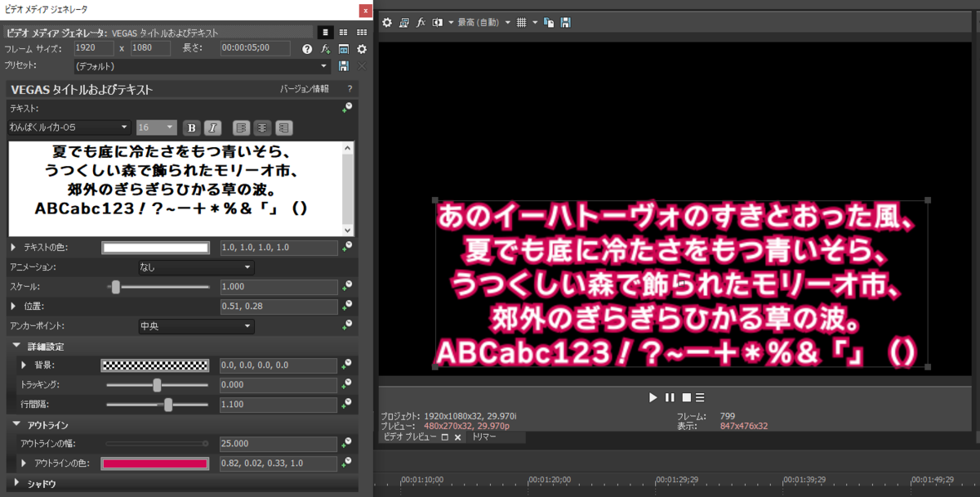Pause the video preview
Image resolution: width=980 pixels, height=497 pixels.
[670, 397]
